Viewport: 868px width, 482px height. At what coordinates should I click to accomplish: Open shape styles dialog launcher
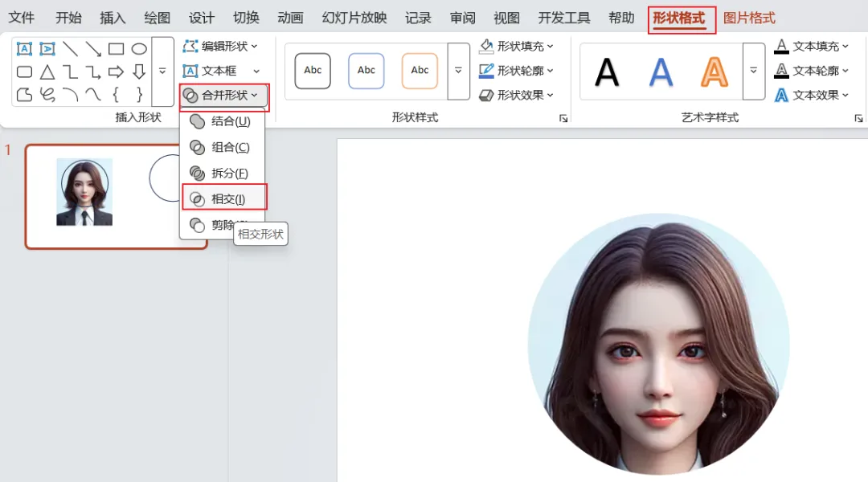click(563, 118)
